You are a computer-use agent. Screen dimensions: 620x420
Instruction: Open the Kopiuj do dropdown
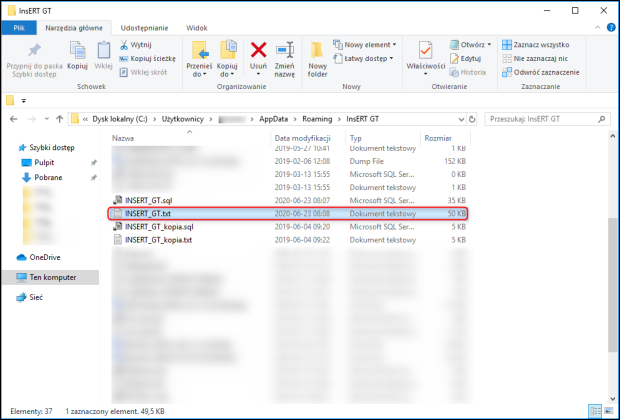[x=227, y=59]
